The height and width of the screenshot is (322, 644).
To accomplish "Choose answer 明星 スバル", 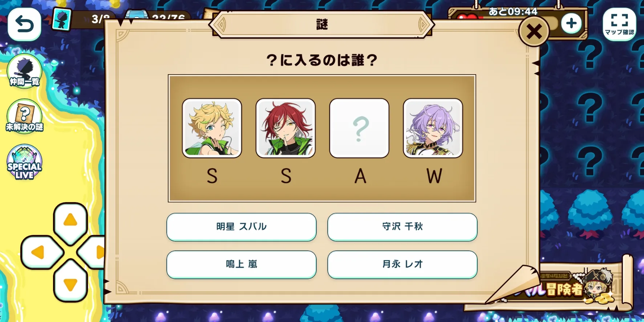I will (x=242, y=227).
